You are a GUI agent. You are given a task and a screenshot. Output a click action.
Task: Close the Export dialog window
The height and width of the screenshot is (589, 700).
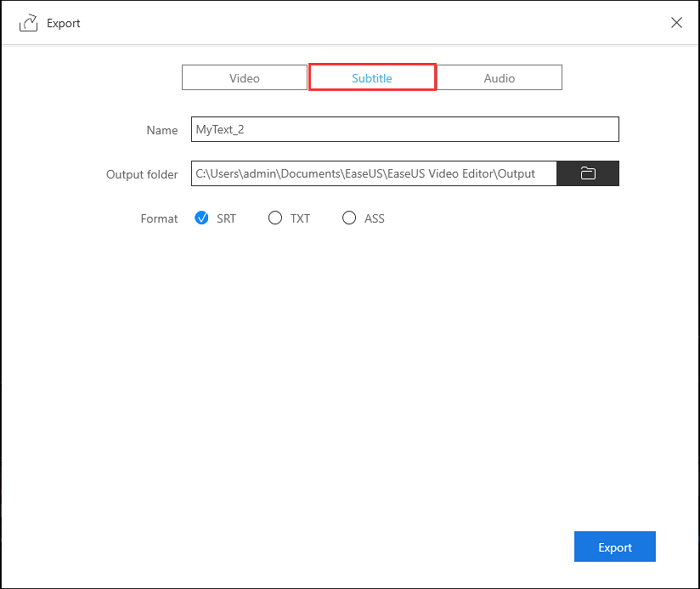click(676, 22)
